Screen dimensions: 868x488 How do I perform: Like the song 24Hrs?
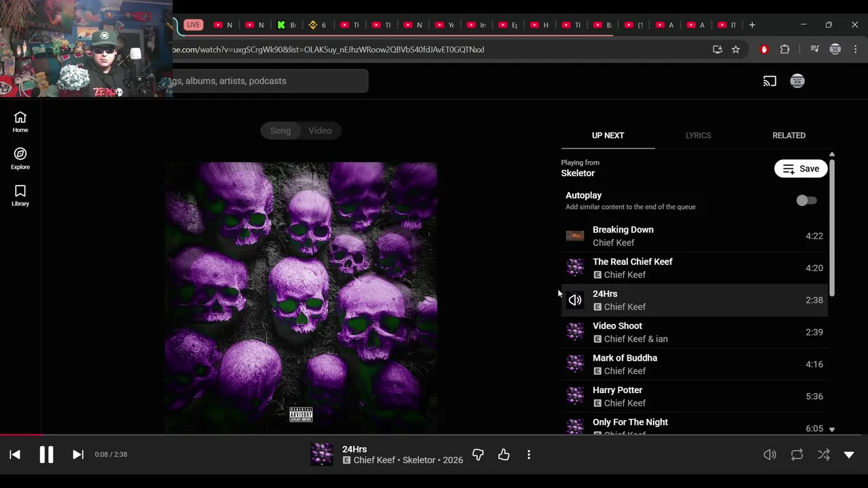(x=504, y=455)
